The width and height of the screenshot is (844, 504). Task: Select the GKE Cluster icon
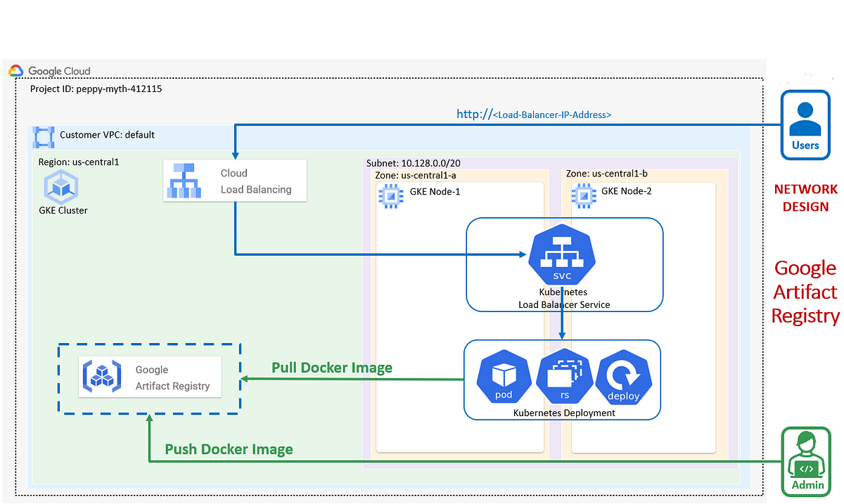click(61, 186)
